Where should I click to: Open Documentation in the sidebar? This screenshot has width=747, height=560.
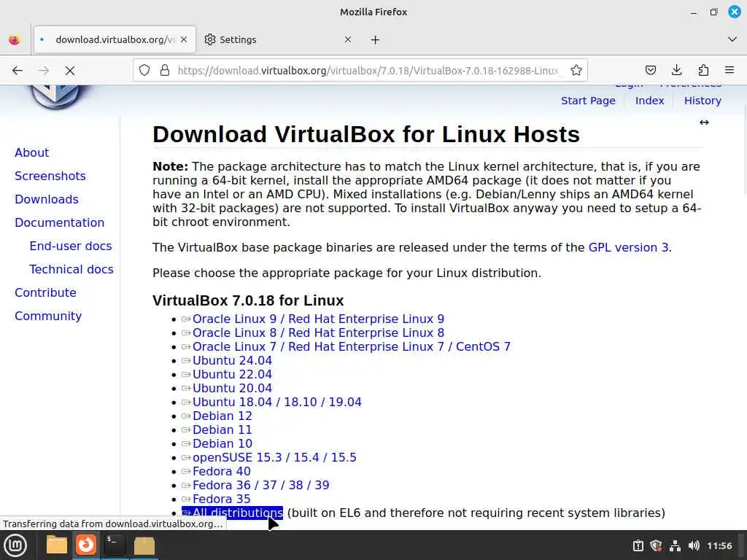pos(60,222)
